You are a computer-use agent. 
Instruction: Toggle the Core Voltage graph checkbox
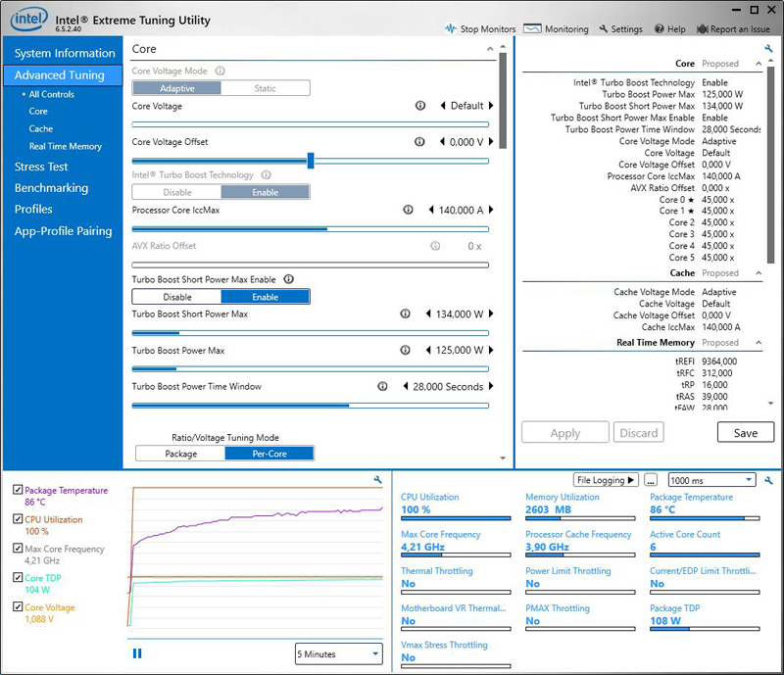click(x=18, y=606)
